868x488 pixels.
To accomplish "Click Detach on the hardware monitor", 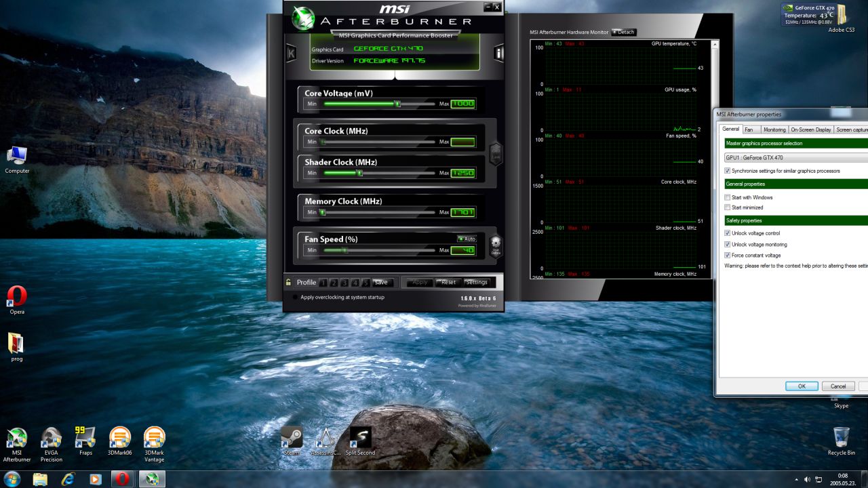I will 624,32.
